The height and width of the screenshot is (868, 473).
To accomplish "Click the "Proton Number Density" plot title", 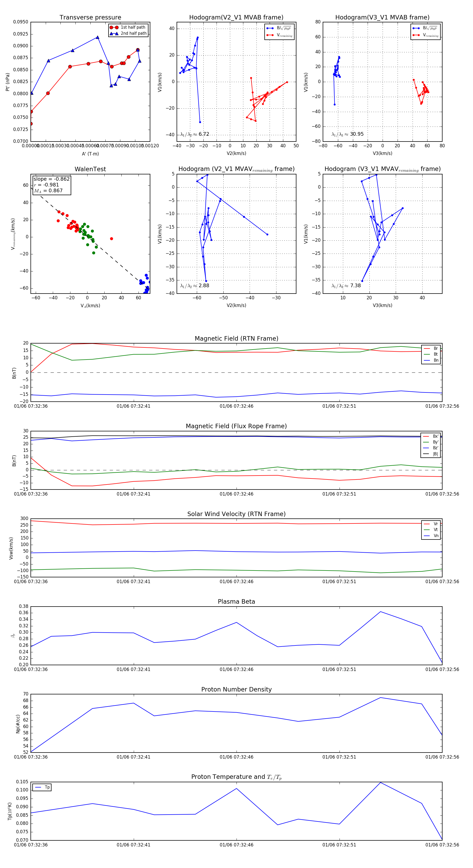I will (x=236, y=689).
